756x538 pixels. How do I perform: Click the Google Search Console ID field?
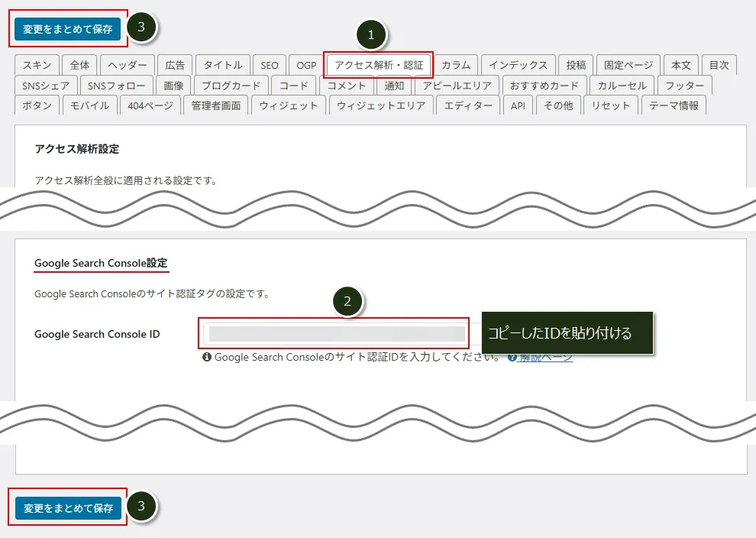[336, 334]
